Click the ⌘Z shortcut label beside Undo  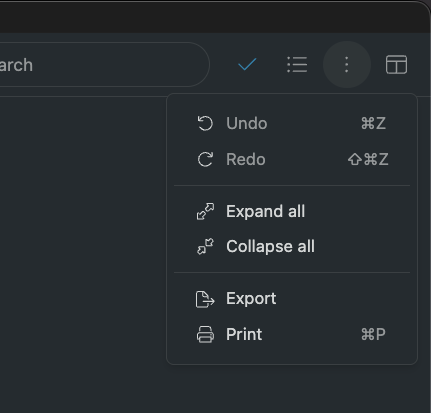point(373,123)
